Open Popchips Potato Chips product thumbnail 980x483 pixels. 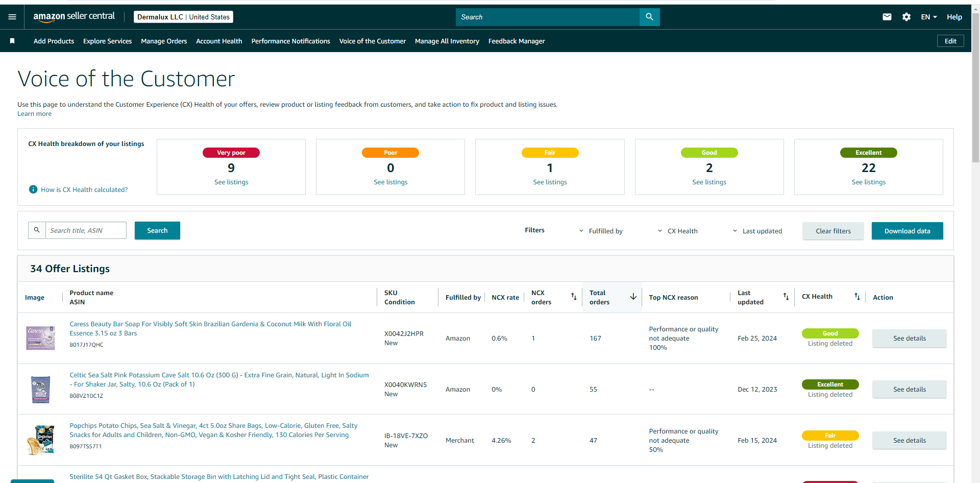tap(40, 440)
